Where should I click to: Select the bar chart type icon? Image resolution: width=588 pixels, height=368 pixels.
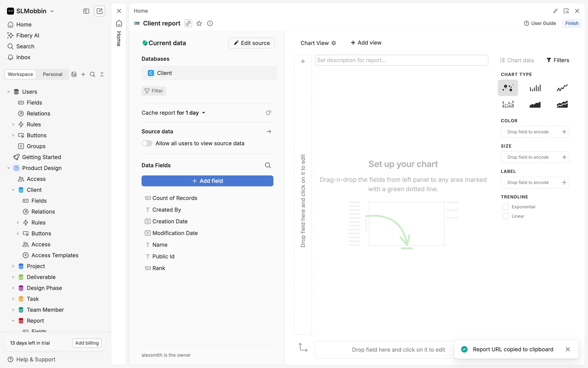coord(535,88)
